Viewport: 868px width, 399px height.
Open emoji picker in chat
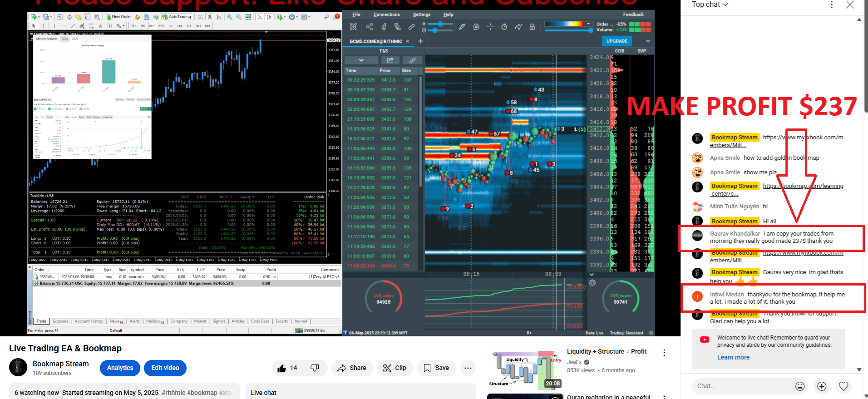pyautogui.click(x=800, y=386)
